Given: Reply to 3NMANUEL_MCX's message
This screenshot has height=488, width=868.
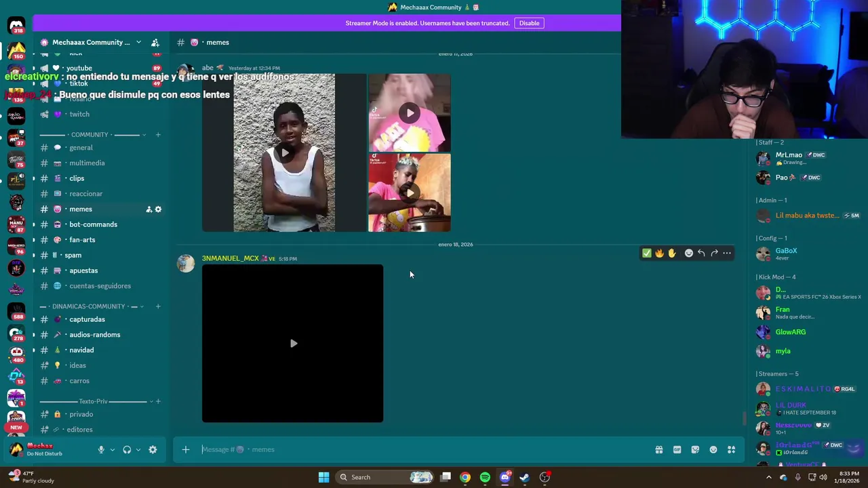Looking at the screenshot, I should pos(701,253).
